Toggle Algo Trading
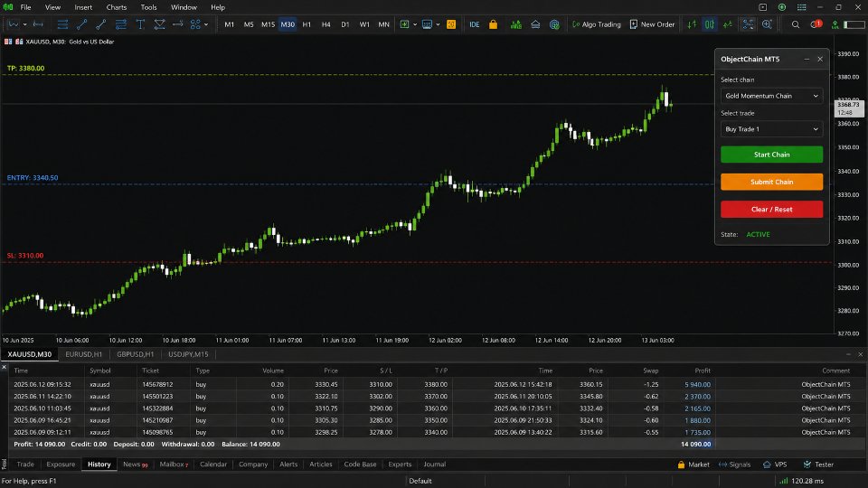The image size is (868, 488). click(x=596, y=24)
